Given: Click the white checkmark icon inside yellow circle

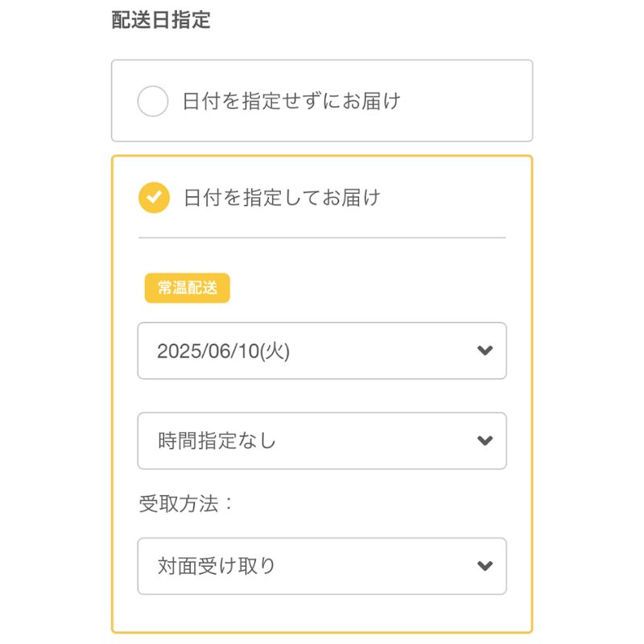Looking at the screenshot, I should click(154, 197).
